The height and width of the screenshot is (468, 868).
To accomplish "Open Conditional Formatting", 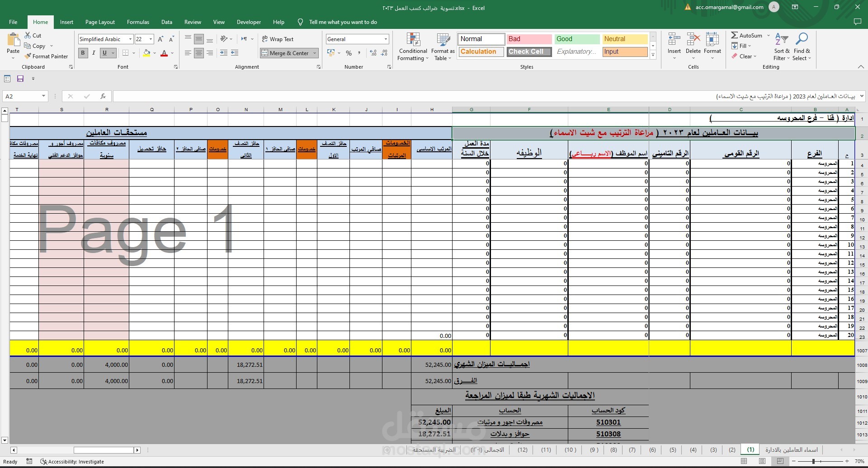I will point(413,47).
